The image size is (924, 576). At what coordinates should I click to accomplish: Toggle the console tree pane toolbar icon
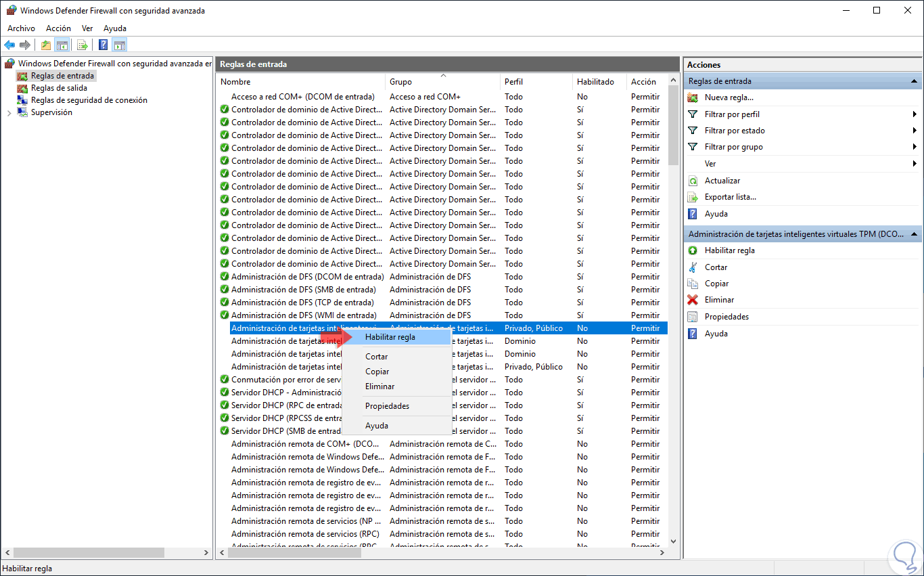[62, 45]
